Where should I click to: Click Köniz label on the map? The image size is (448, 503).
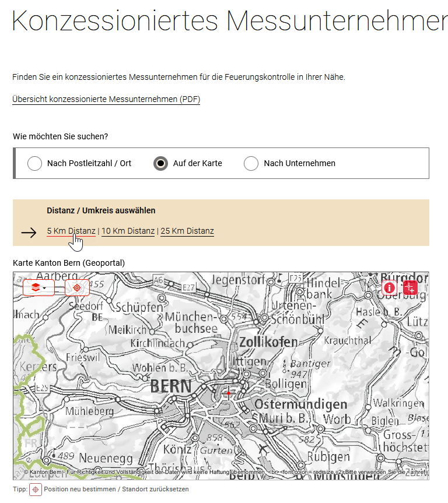pos(177,449)
